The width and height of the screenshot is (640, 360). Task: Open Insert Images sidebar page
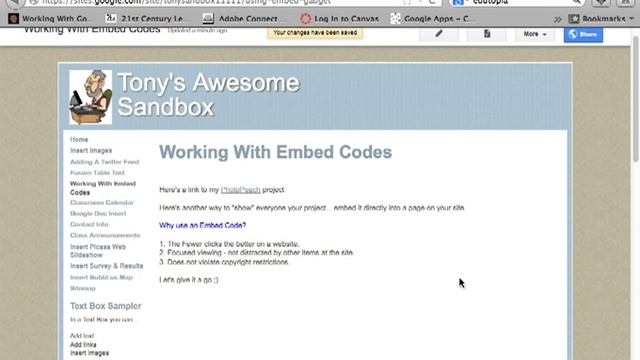pos(91,151)
